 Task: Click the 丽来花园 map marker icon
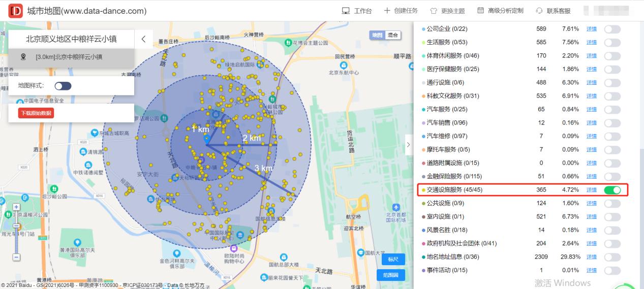[264, 277]
